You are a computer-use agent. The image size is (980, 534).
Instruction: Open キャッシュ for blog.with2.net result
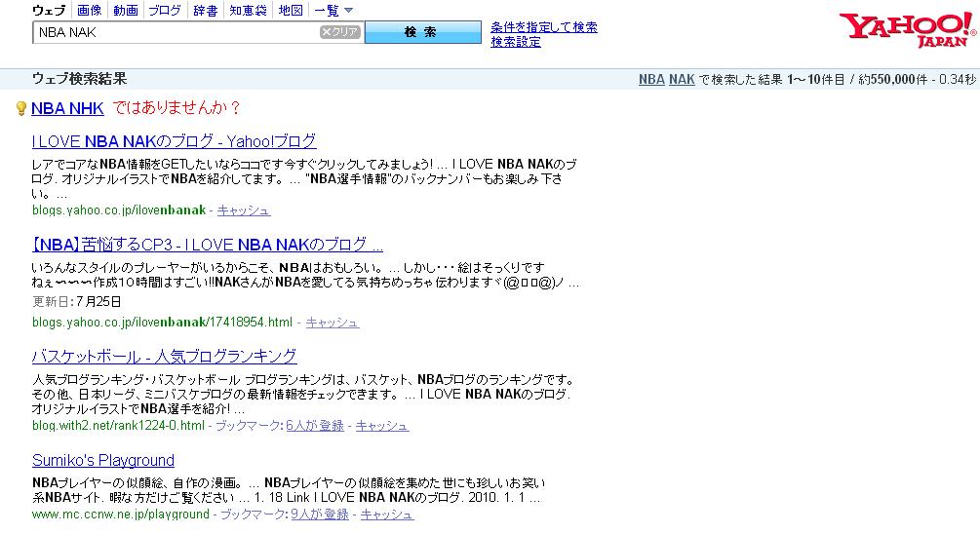coord(382,425)
